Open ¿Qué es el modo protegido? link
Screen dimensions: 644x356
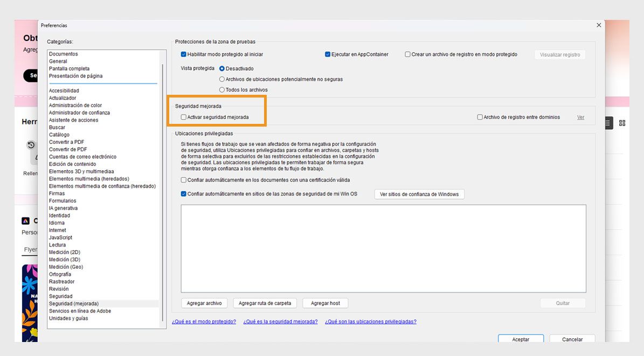[x=204, y=322]
